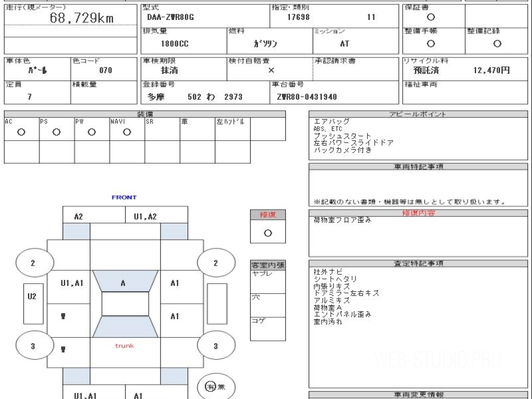Select the プッシュスタート line
This screenshot has width=532, height=399.
342,136
